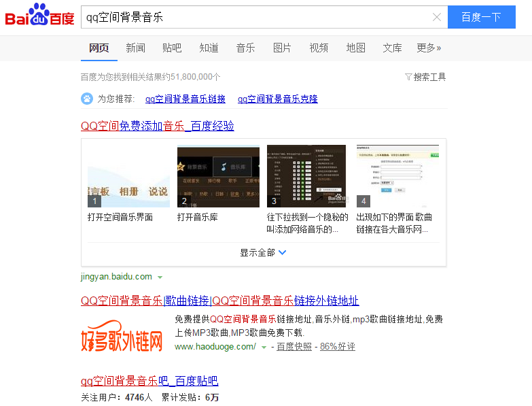Open the 图片 tab
This screenshot has height=406, width=532.
[x=282, y=48]
